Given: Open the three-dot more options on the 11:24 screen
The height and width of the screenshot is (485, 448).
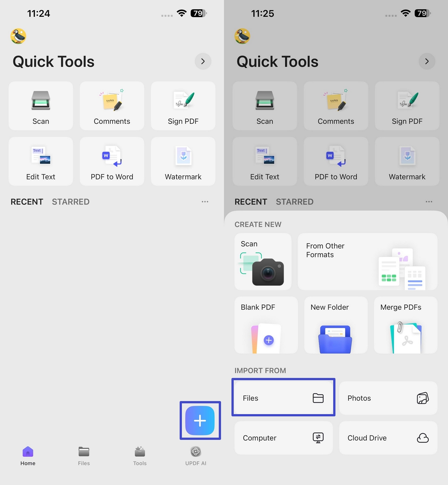Looking at the screenshot, I should [x=205, y=201].
